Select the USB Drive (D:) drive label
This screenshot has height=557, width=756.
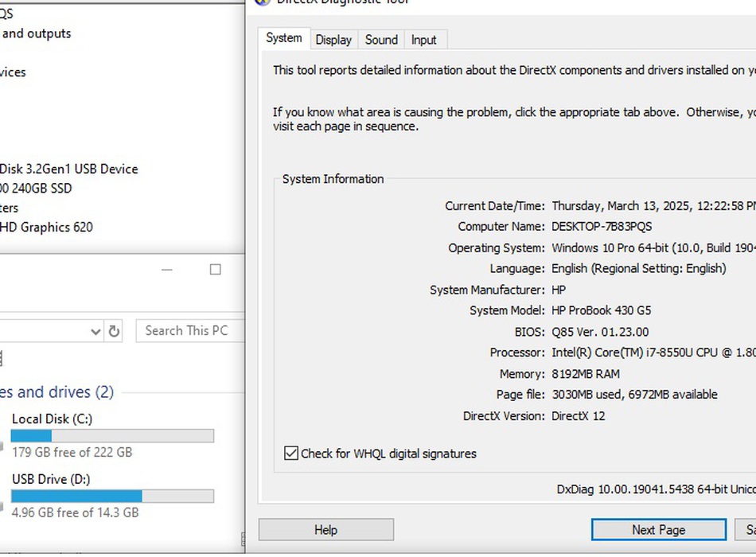pos(51,479)
